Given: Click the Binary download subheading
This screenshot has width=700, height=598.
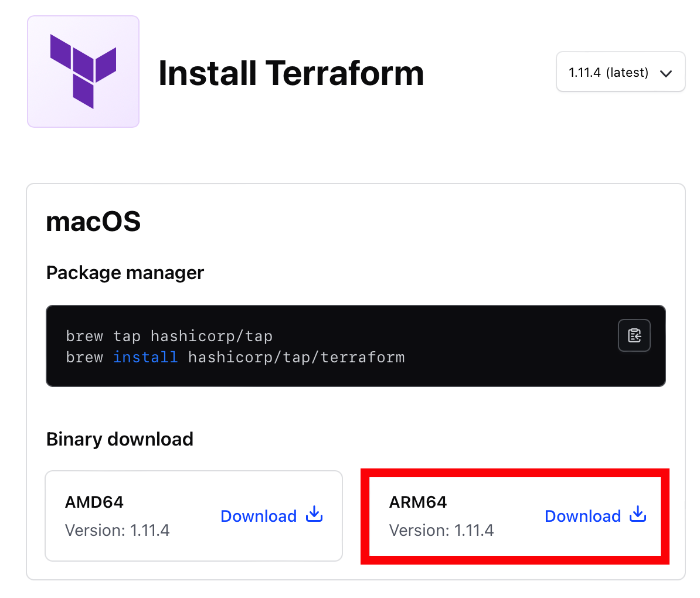Looking at the screenshot, I should 120,439.
